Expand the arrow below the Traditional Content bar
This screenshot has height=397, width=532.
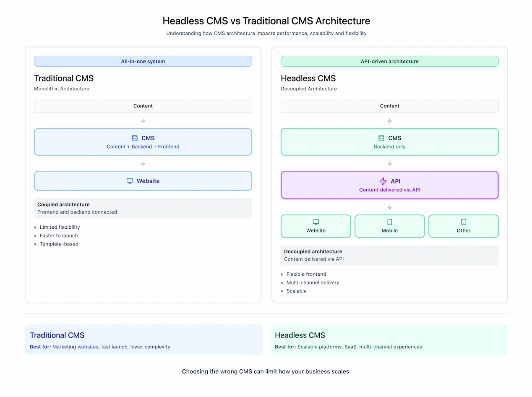coord(143,120)
